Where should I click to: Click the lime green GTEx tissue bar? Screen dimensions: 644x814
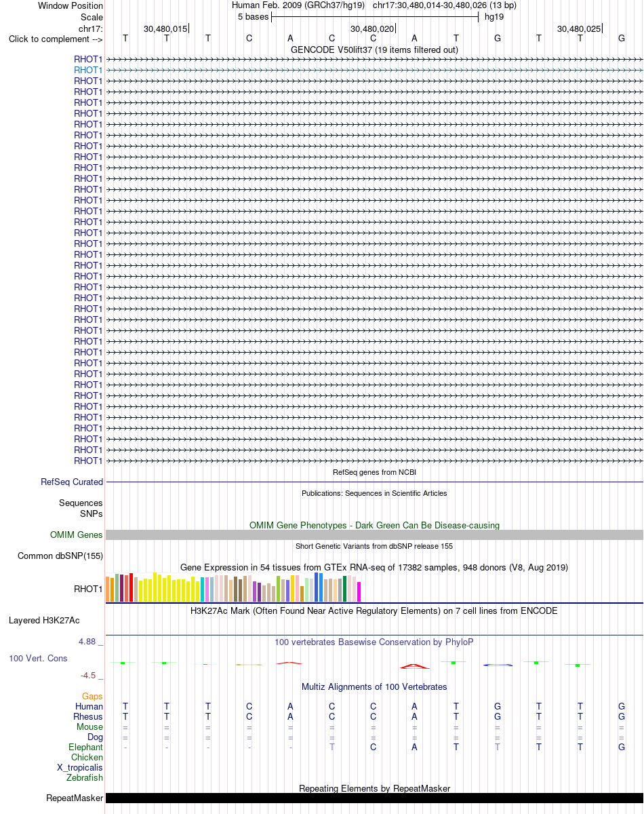[x=279, y=589]
